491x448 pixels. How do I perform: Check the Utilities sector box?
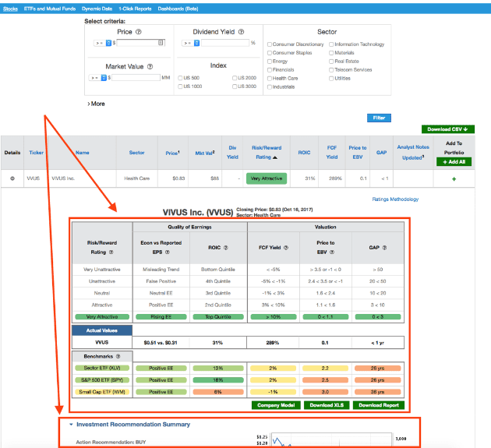coord(331,79)
